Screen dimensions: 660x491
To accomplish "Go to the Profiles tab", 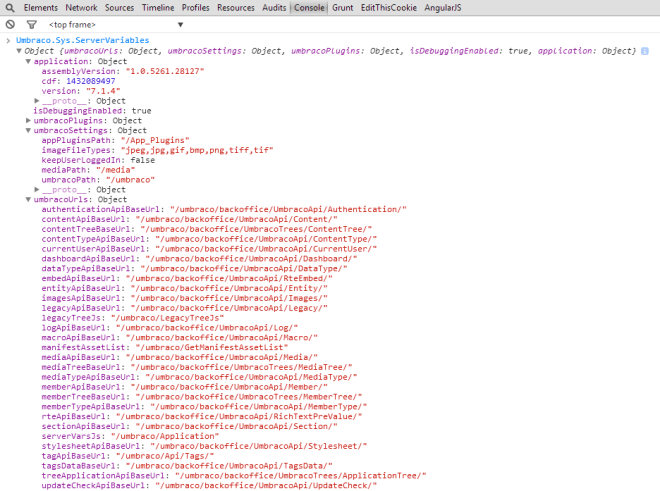I will tap(195, 8).
